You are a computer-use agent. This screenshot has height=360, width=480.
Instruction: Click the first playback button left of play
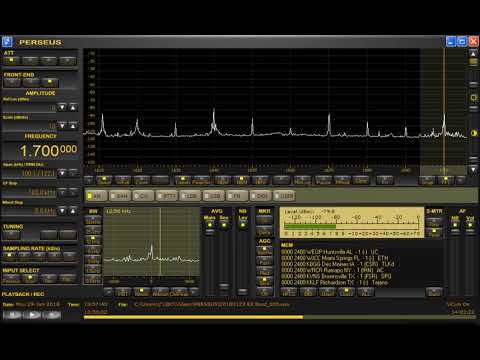(12, 314)
